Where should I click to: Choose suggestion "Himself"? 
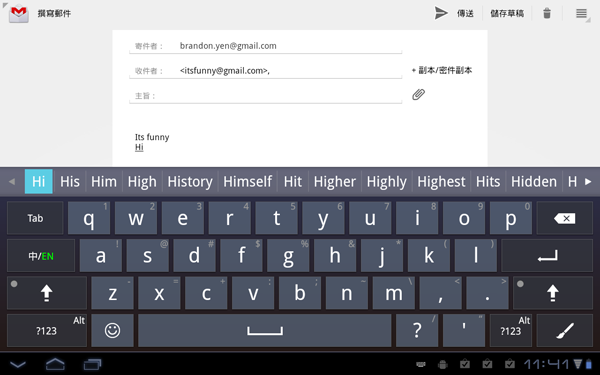[x=248, y=181]
